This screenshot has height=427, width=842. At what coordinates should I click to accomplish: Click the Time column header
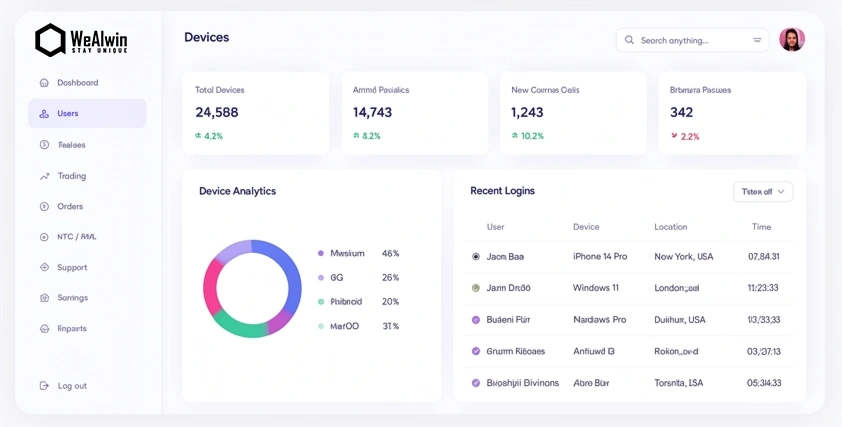pos(761,227)
